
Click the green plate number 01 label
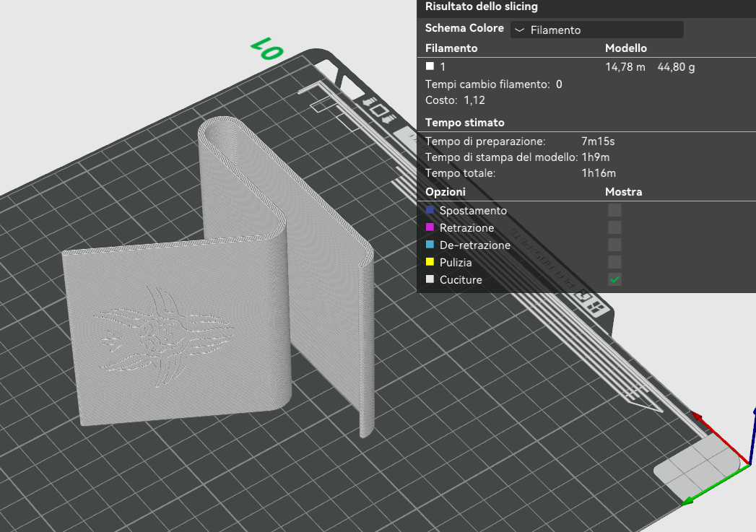(266, 49)
